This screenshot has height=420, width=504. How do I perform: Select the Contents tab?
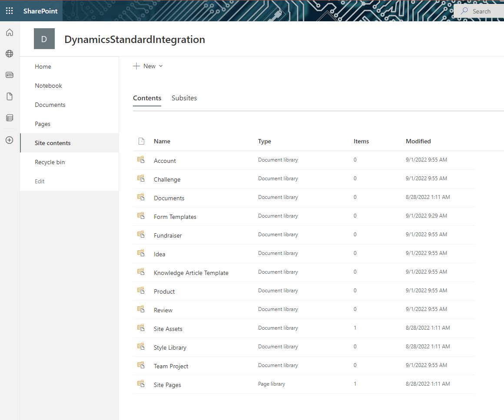click(147, 98)
